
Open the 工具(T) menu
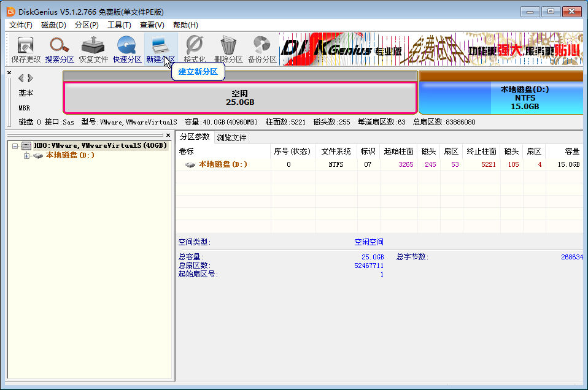tap(119, 25)
